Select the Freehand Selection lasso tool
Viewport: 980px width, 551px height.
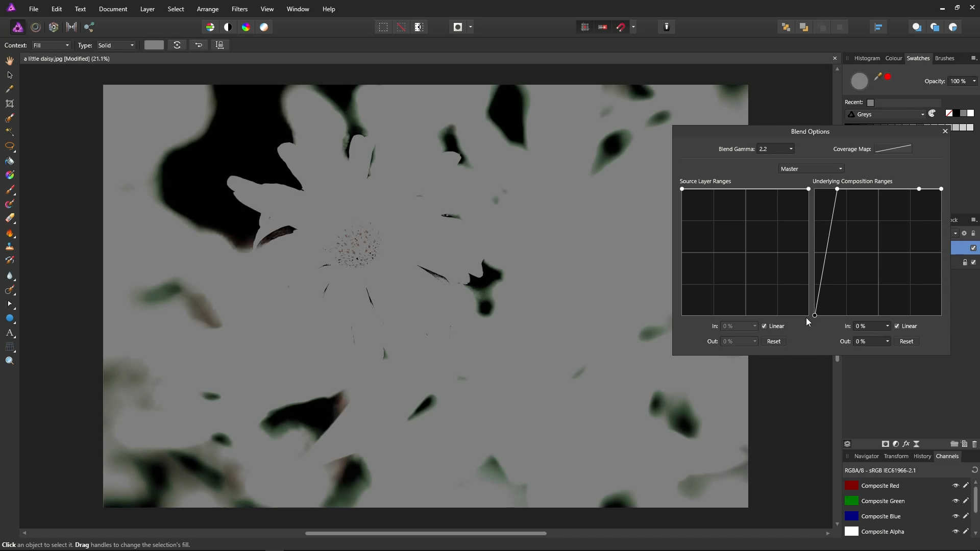point(10,146)
